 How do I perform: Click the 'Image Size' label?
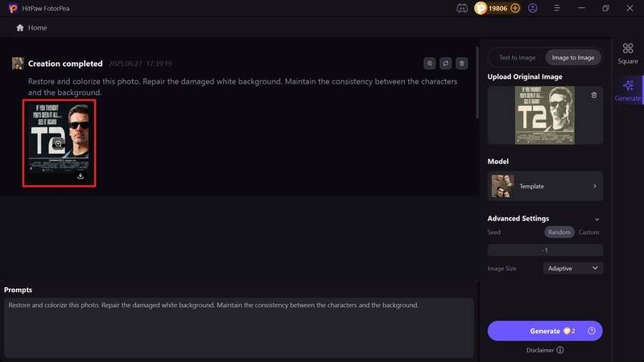[502, 269]
